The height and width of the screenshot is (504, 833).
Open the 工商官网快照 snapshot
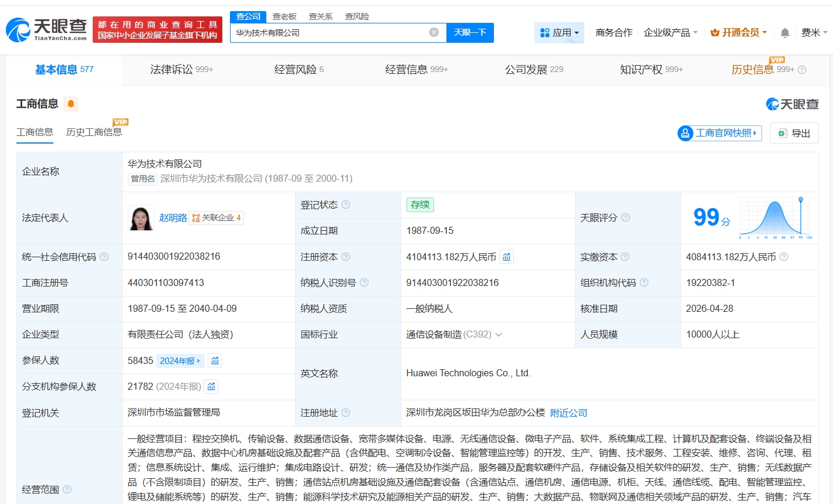pyautogui.click(x=720, y=133)
